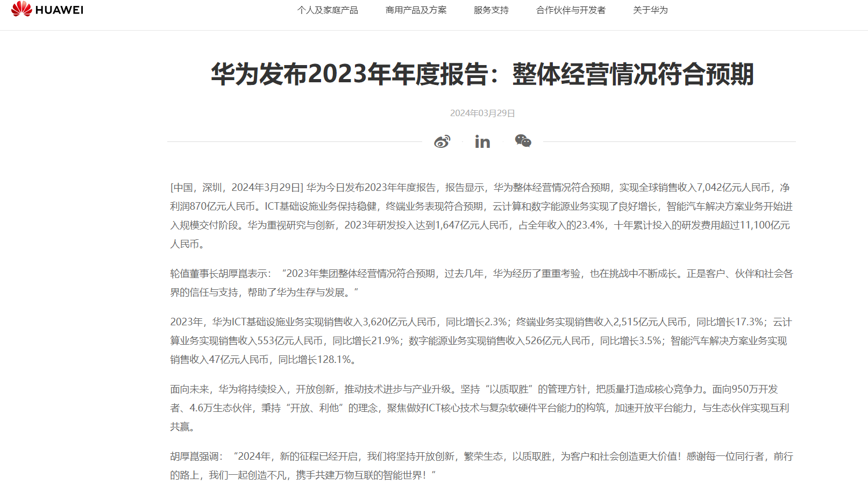Click text 算业务实现销售收入553亿元人民币
Image resolution: width=868 pixels, height=485 pixels.
pyautogui.click(x=246, y=341)
